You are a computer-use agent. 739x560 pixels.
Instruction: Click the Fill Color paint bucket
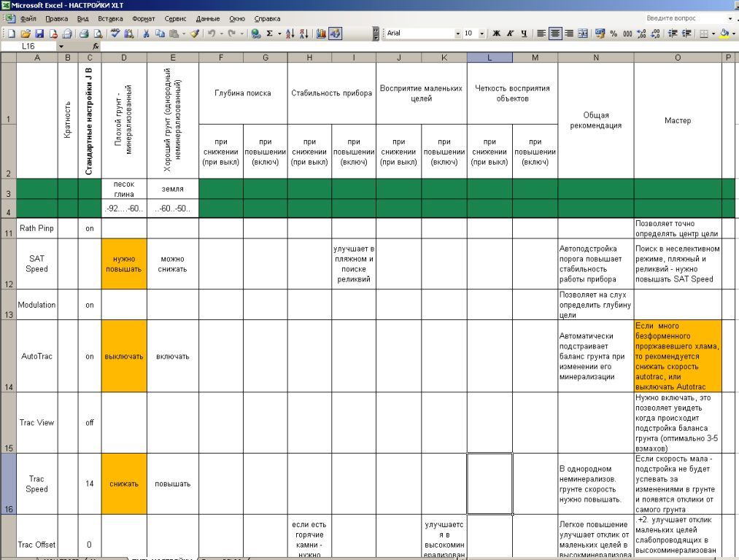(724, 34)
